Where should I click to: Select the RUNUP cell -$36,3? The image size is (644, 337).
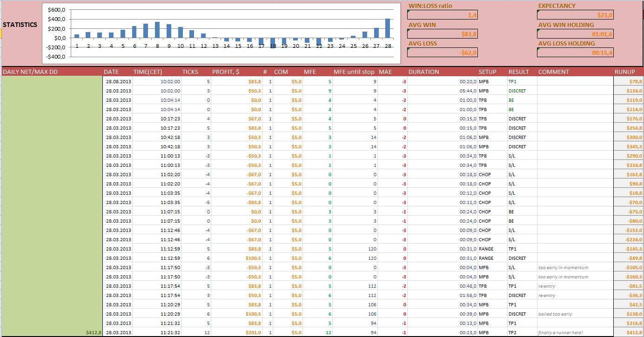pyautogui.click(x=628, y=295)
